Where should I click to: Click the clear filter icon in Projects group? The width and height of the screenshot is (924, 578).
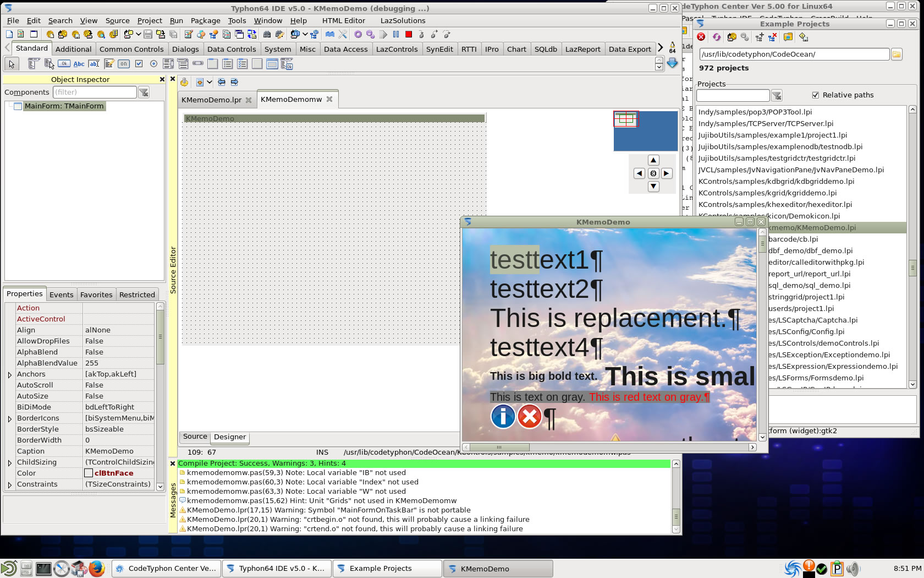777,96
